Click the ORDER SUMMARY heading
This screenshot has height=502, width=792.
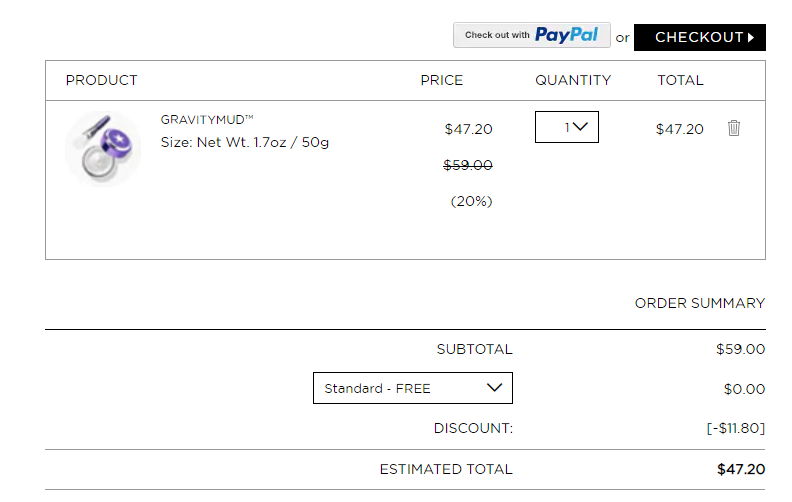[x=700, y=303]
